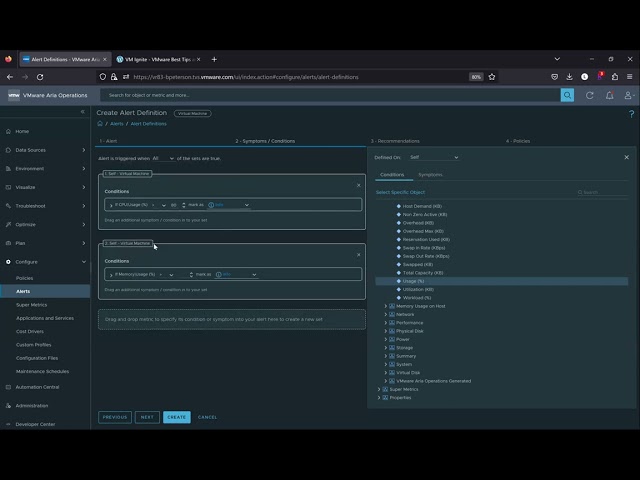This screenshot has width=640, height=480.
Task: Go to step 1 Alert
Action: tap(108, 141)
